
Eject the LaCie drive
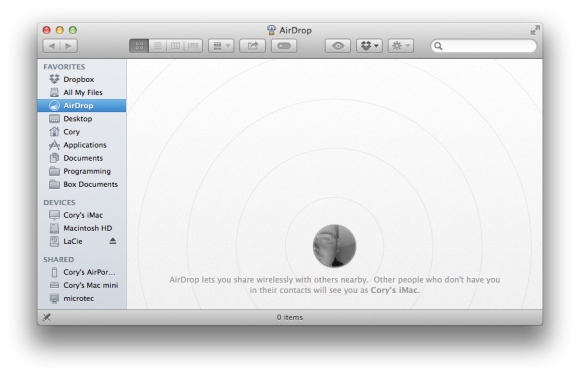113,241
